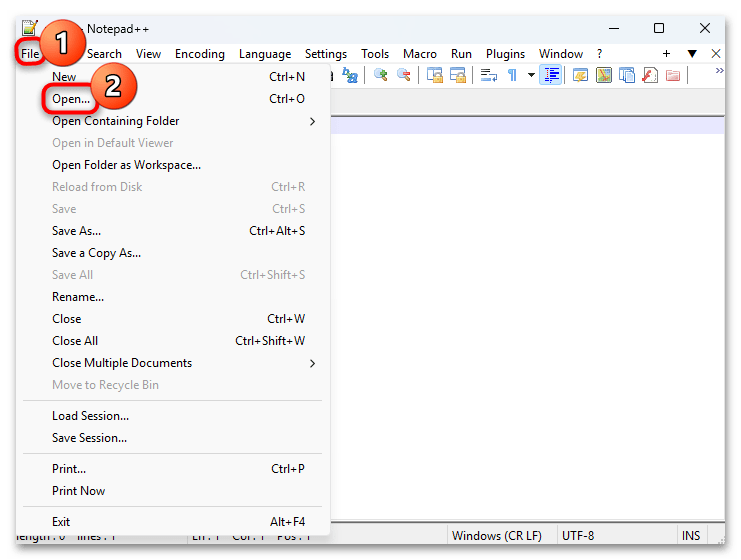Show hidden toolbar items via chevron
741x560 pixels.
(719, 70)
